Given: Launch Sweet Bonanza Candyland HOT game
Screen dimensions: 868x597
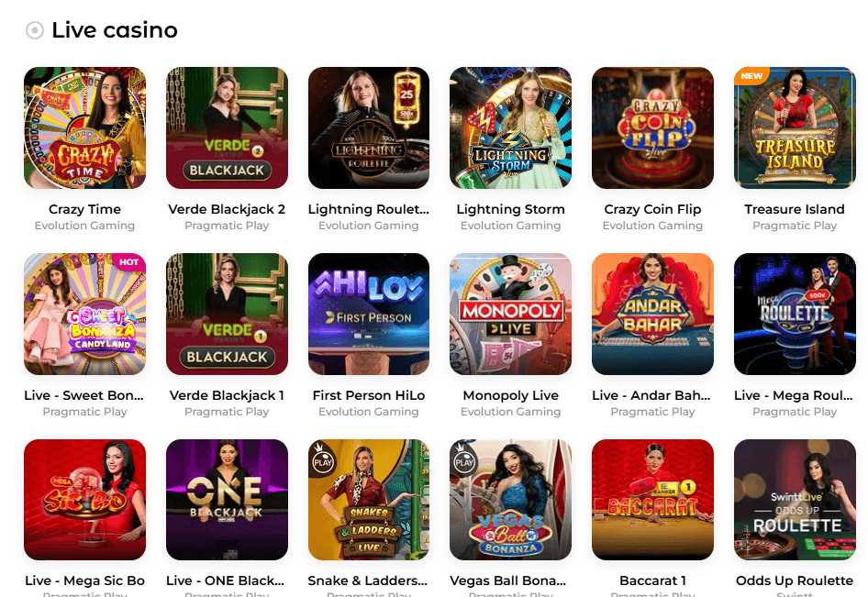Looking at the screenshot, I should [x=84, y=314].
